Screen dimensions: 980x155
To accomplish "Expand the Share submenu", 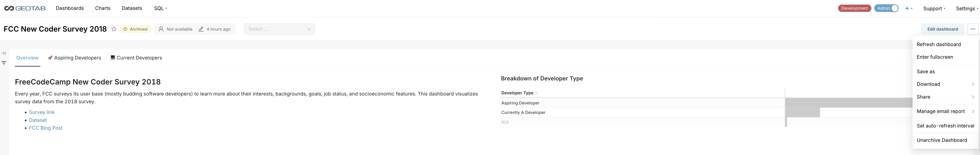I will tap(945, 97).
